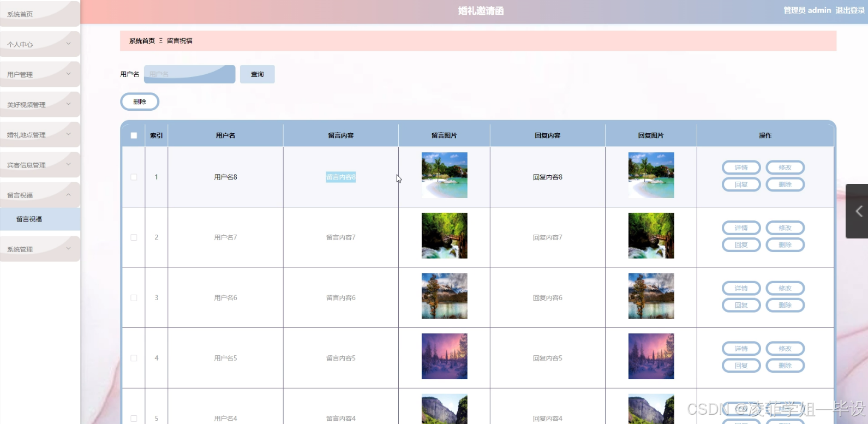Open the beach 回复图片 thumbnail in row 用户名8
Image resolution: width=868 pixels, height=424 pixels.
pyautogui.click(x=651, y=175)
